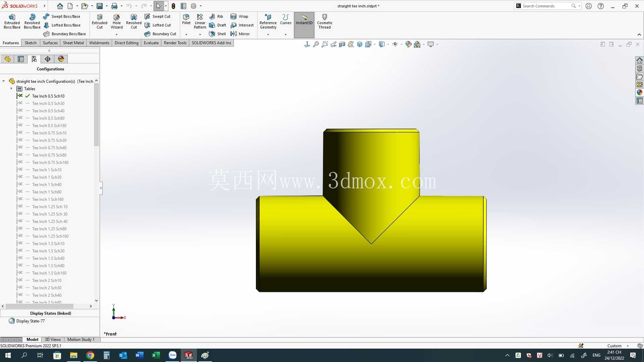Screen dimensions: 644x362
Task: Select the Revolved Boss/Base tool
Action: (32, 21)
